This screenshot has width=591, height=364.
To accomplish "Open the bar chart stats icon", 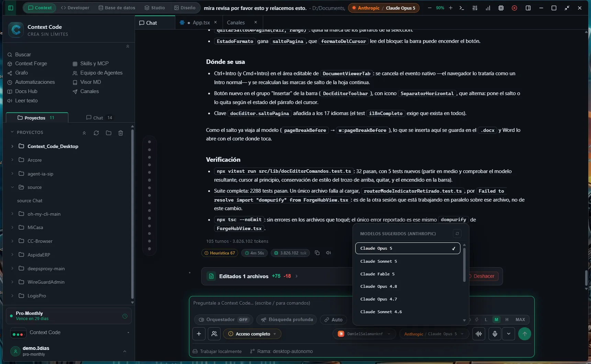I will tap(488, 8).
